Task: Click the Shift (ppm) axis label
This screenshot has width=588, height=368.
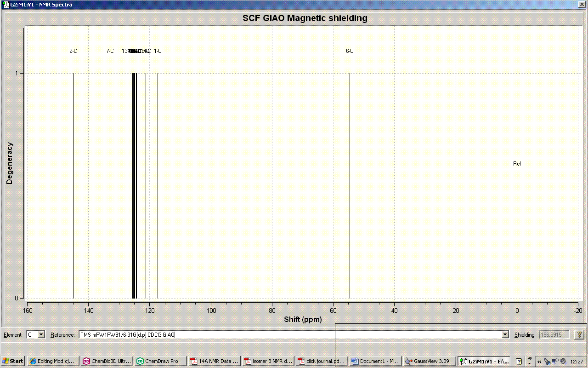Action: click(303, 319)
